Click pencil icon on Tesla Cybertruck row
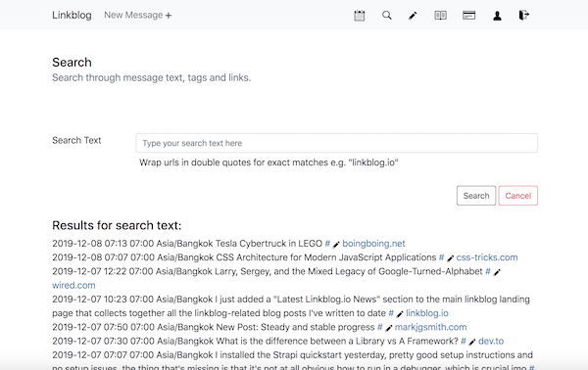Image resolution: width=588 pixels, height=370 pixels. coord(336,244)
